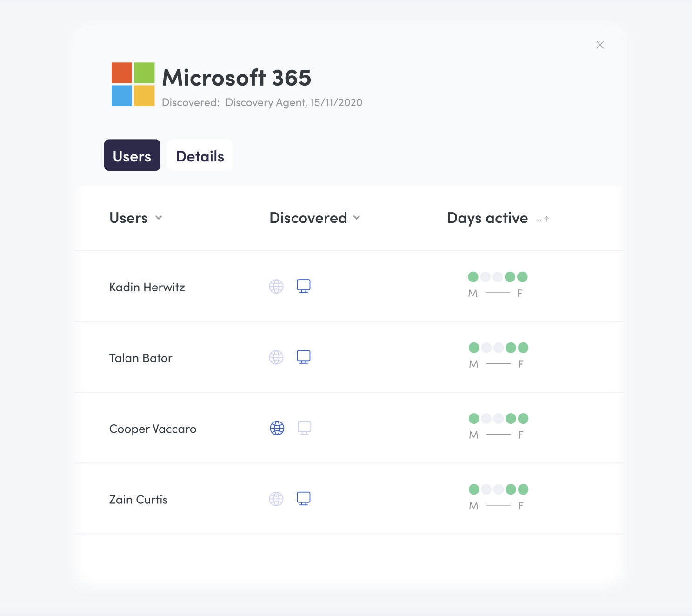Select the Users tab
The image size is (692, 616).
pos(132,155)
